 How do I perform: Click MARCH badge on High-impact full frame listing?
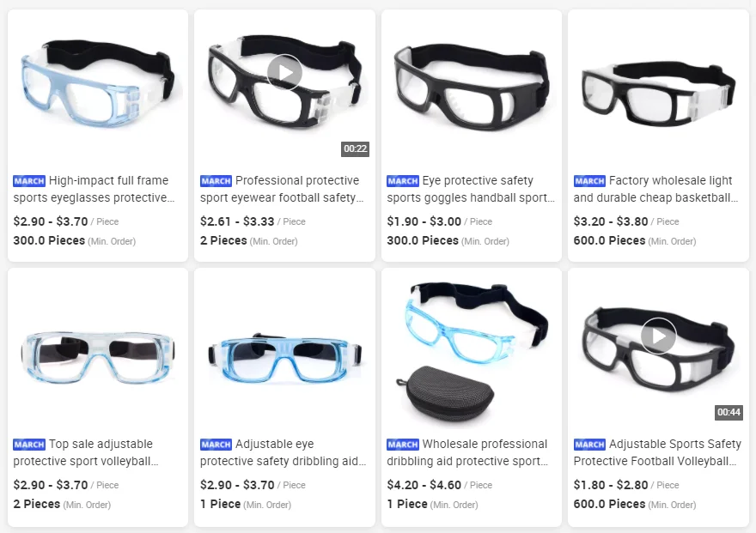click(29, 181)
